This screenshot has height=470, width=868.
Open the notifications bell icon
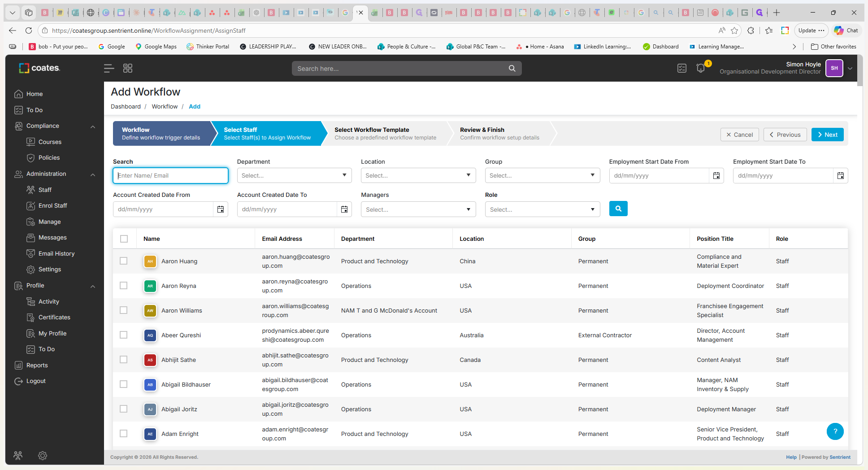tap(701, 68)
